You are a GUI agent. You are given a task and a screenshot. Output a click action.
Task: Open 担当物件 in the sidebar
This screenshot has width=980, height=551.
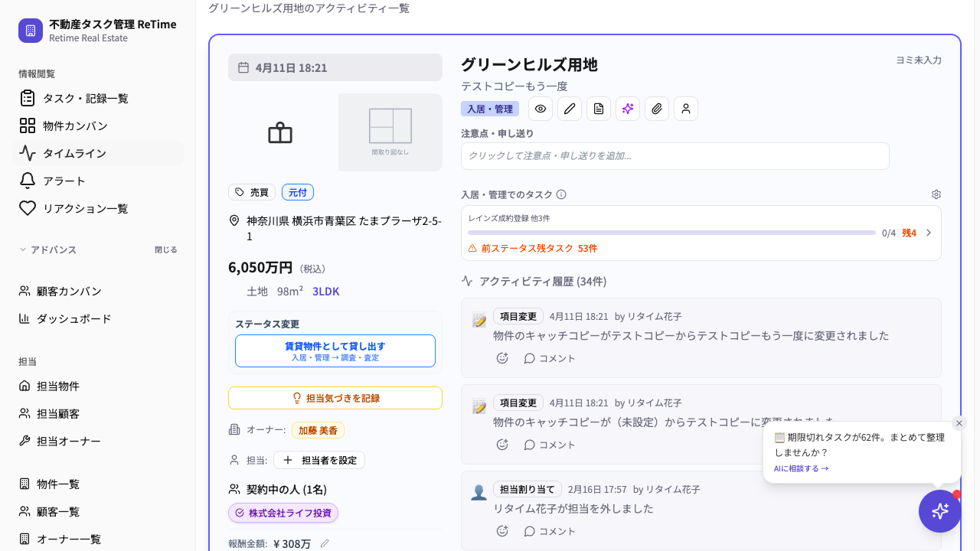click(x=98, y=386)
